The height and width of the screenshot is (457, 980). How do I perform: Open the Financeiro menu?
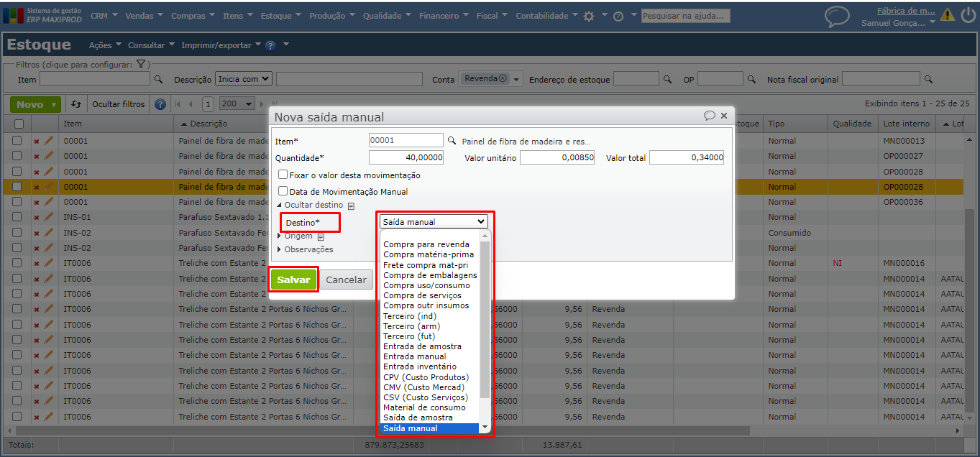click(444, 16)
